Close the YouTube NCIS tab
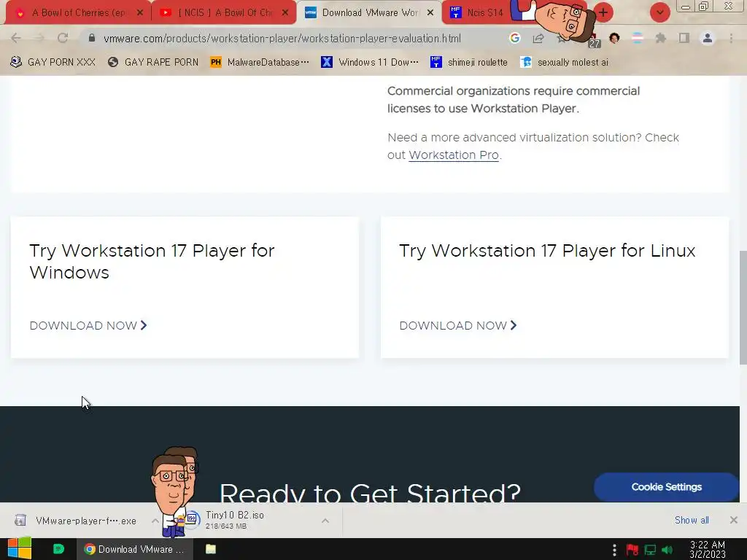Viewport: 747px width, 560px height. 285,13
